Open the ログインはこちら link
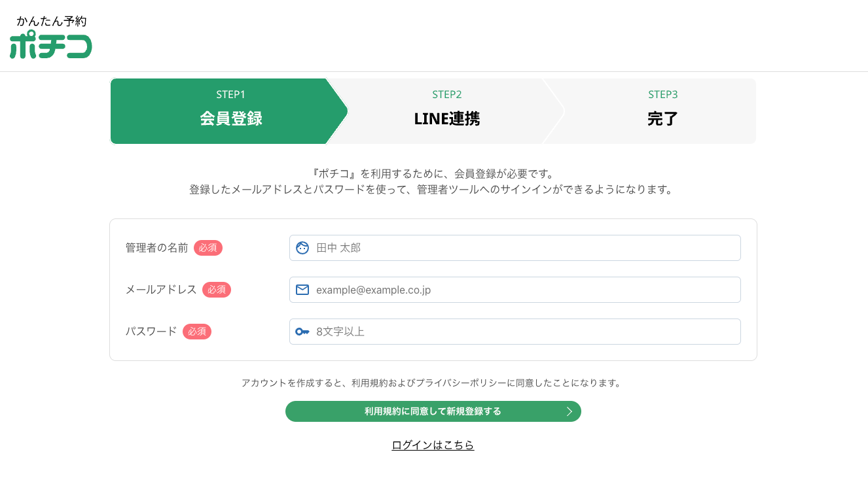 433,445
